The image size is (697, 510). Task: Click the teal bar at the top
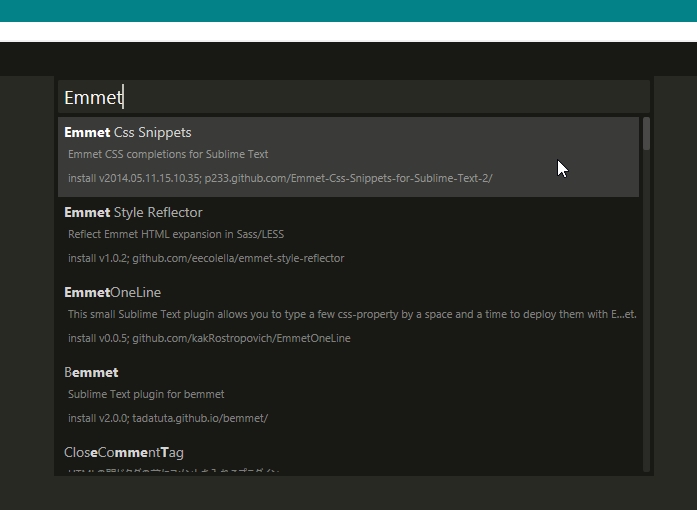348,10
